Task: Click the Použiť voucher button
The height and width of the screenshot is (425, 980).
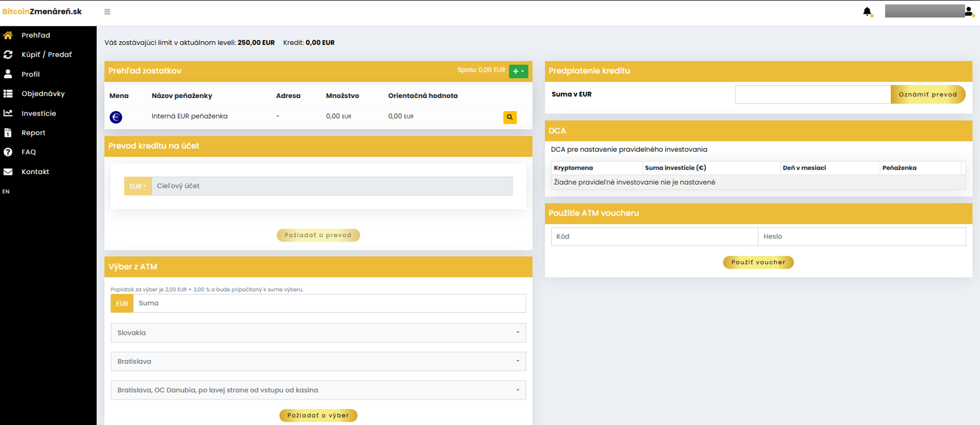Action: point(758,262)
